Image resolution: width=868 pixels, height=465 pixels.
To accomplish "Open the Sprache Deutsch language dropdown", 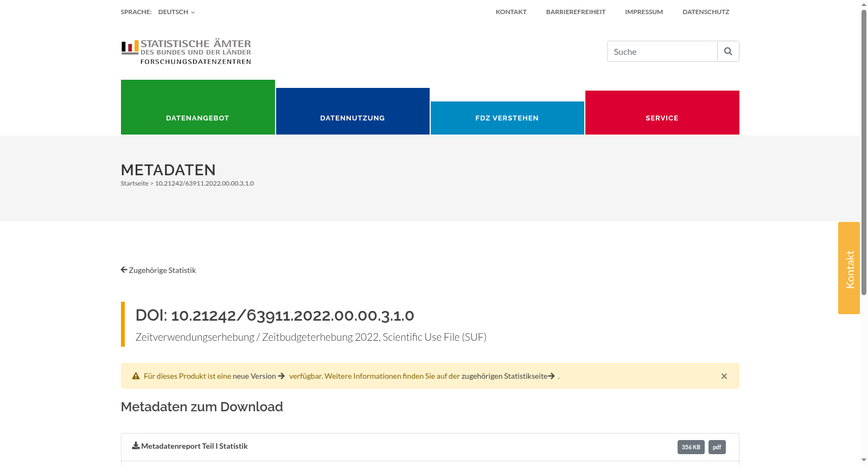I will click(x=176, y=12).
